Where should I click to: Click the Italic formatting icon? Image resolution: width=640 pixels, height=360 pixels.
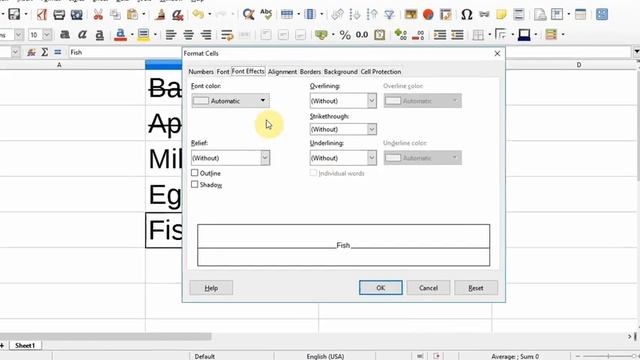tap(82, 35)
